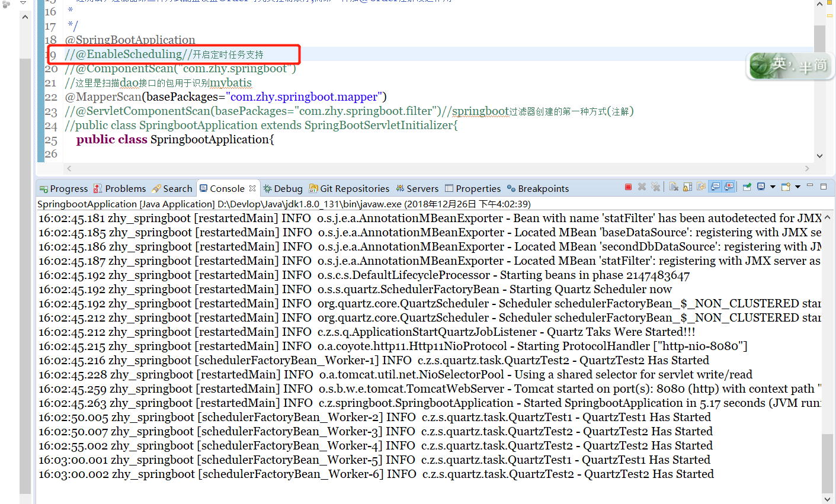The width and height of the screenshot is (836, 504).
Task: Open the Open Console dropdown menu
Action: [x=797, y=187]
